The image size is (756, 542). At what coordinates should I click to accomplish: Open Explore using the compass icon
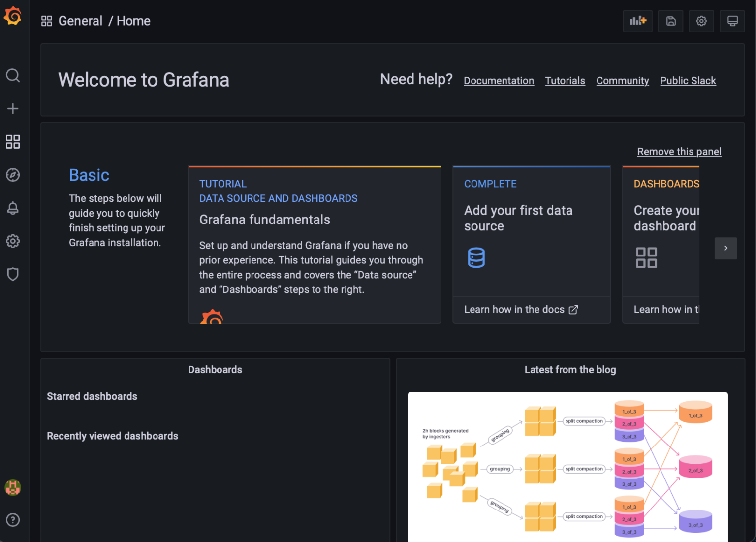point(13,175)
